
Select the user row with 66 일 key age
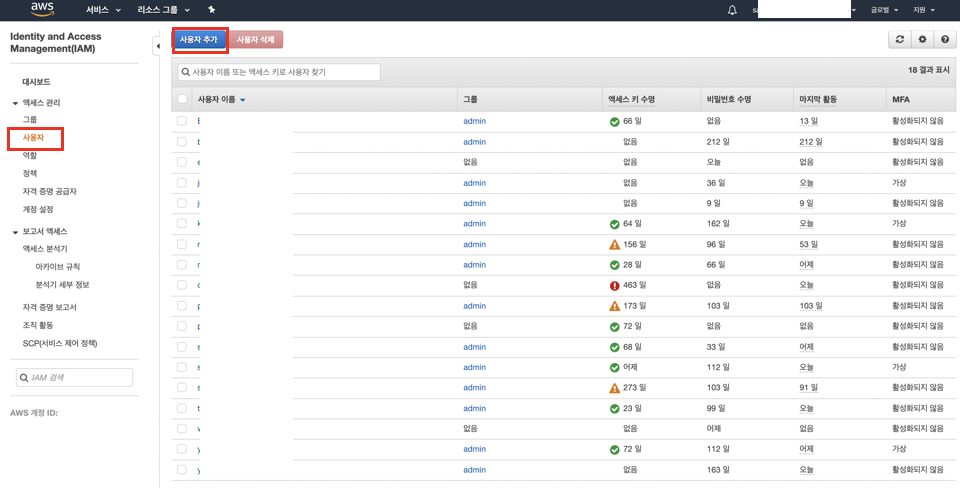(182, 121)
